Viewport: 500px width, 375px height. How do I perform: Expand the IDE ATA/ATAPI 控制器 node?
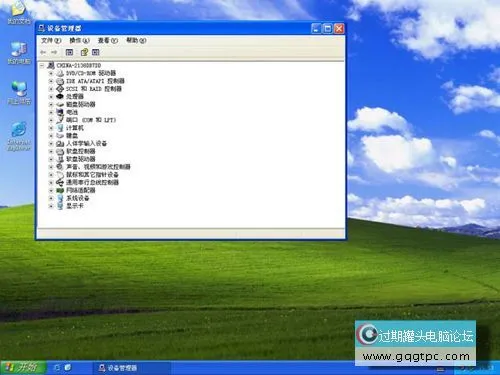click(x=51, y=81)
